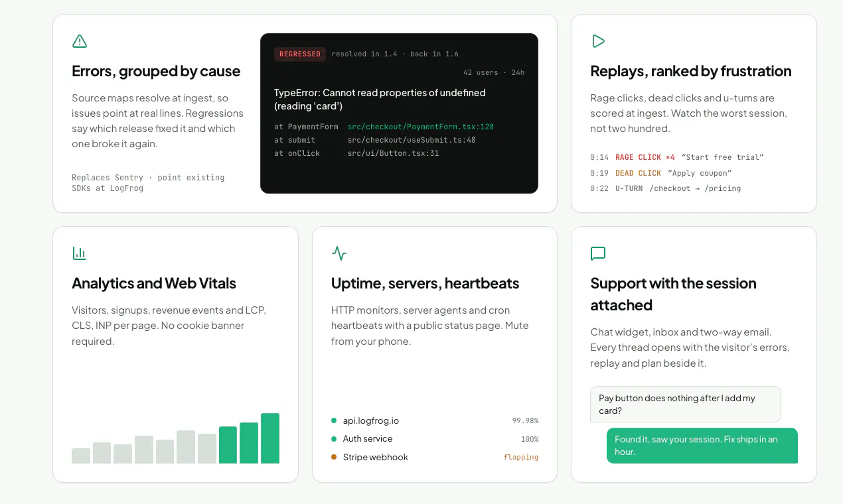Click the RAGE CLICK ×4 label

coord(645,157)
